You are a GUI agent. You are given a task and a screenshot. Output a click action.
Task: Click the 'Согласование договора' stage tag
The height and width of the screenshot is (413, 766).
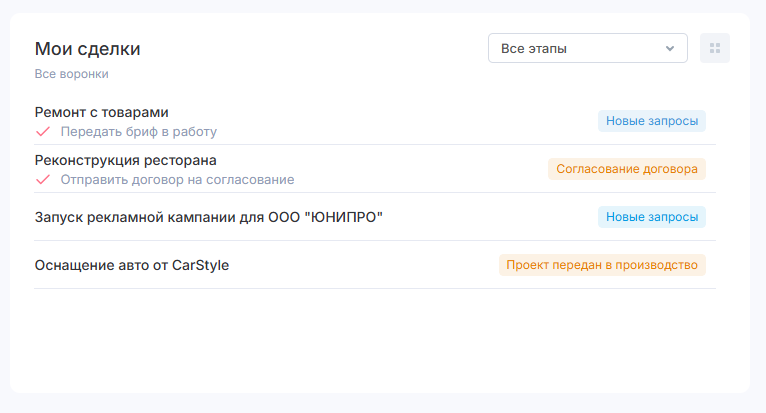[627, 169]
